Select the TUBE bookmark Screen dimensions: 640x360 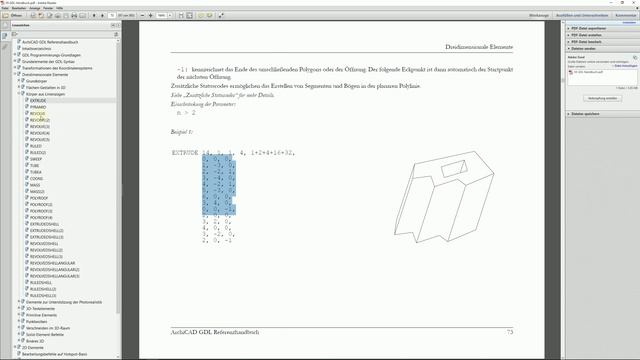pos(35,165)
